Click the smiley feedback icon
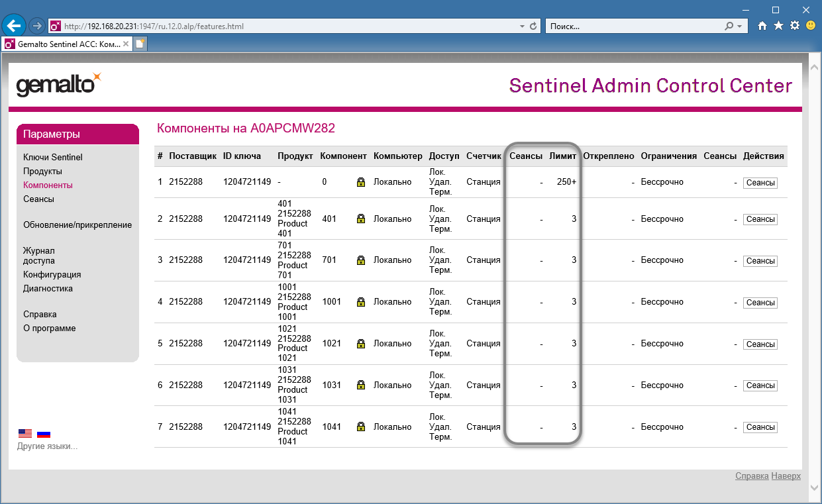The width and height of the screenshot is (822, 504). point(810,26)
